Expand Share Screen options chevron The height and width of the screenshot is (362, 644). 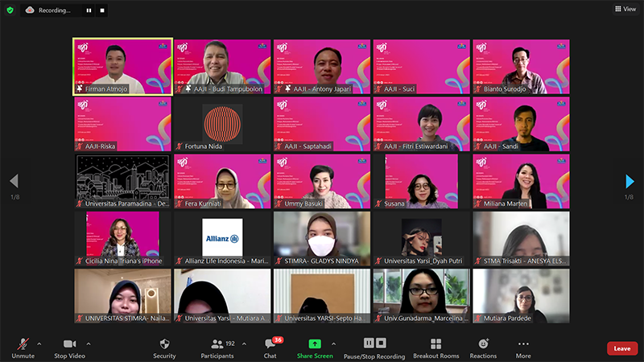[x=333, y=344]
